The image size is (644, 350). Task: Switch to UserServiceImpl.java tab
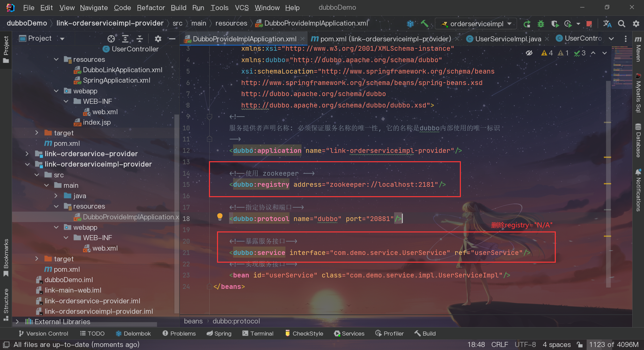508,39
